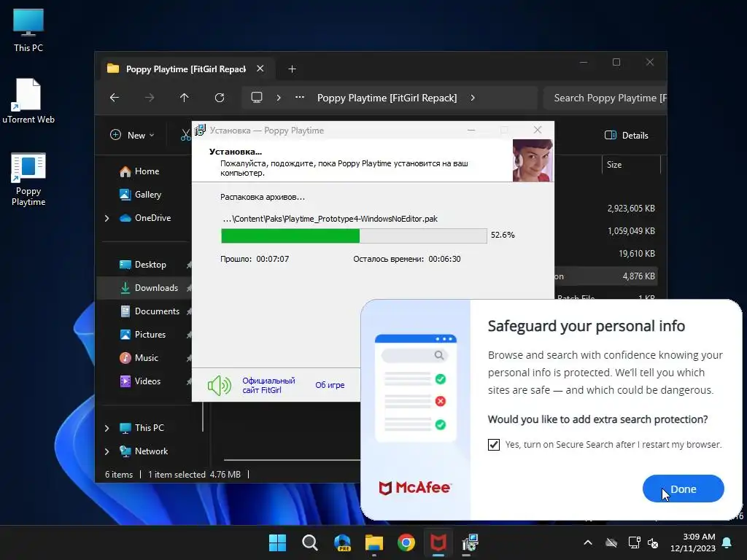
Task: Click Done in the McAfee popup
Action: pyautogui.click(x=683, y=489)
